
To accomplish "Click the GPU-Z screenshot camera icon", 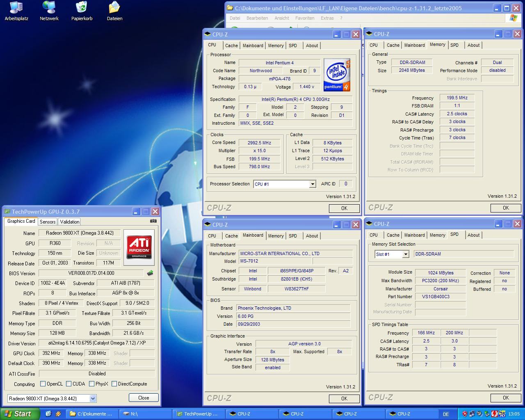I will point(153,221).
